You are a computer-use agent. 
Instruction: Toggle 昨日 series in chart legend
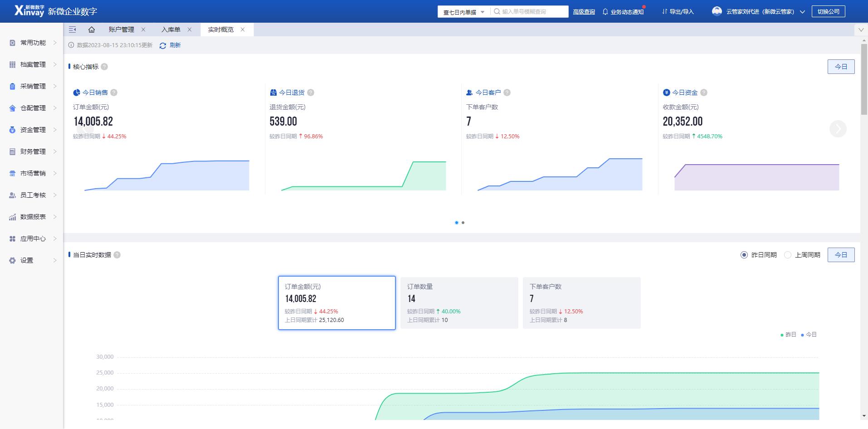[x=788, y=335]
